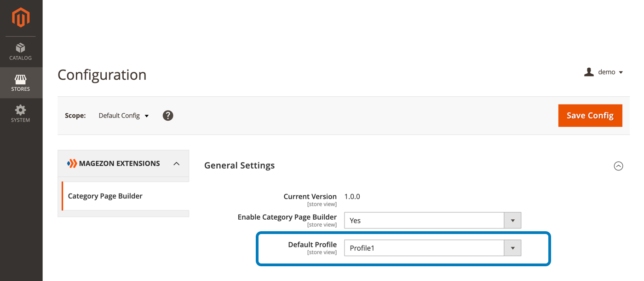
Task: Click the Save Config button
Action: [x=590, y=116]
